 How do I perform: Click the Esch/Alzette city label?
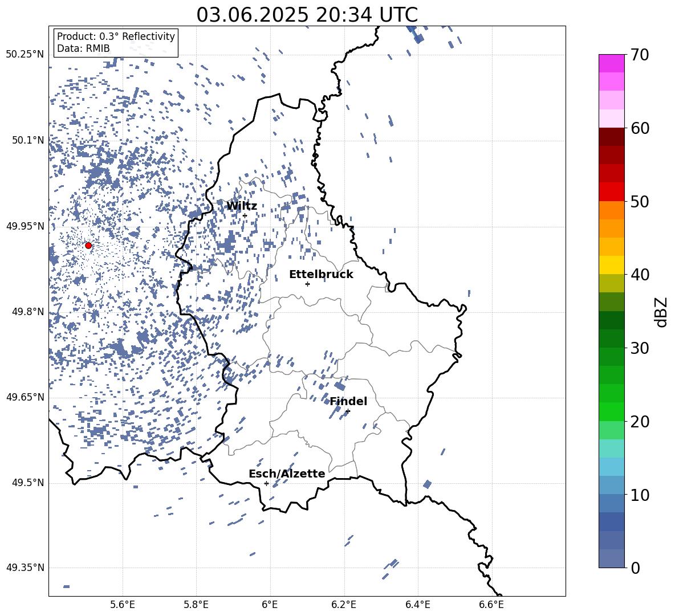point(287,474)
